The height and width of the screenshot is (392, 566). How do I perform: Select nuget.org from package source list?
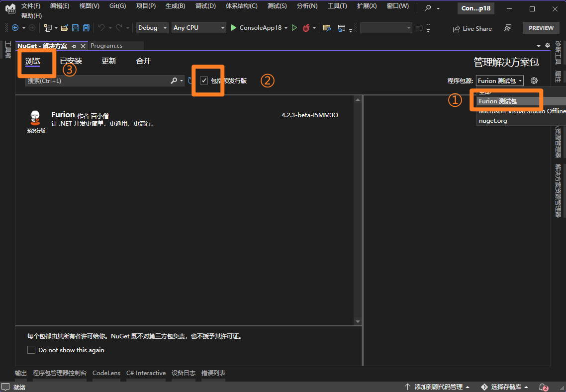pyautogui.click(x=493, y=121)
